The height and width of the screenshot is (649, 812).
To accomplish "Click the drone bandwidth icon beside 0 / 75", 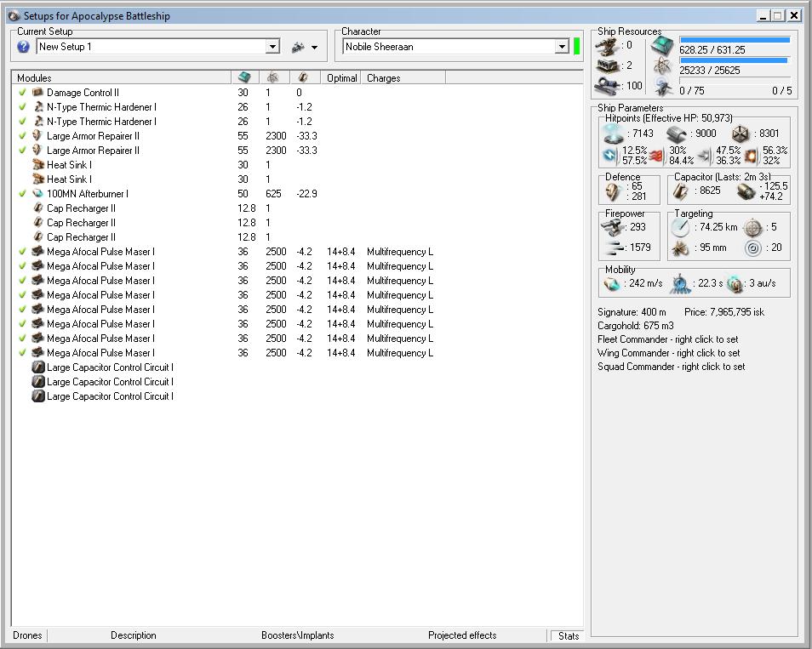I will [x=662, y=87].
